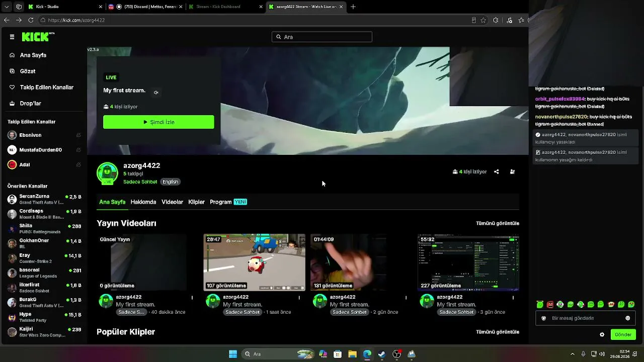Open the Güncel Yayın video thumbnail
Image resolution: width=644 pixels, height=362 pixels.
click(x=147, y=262)
